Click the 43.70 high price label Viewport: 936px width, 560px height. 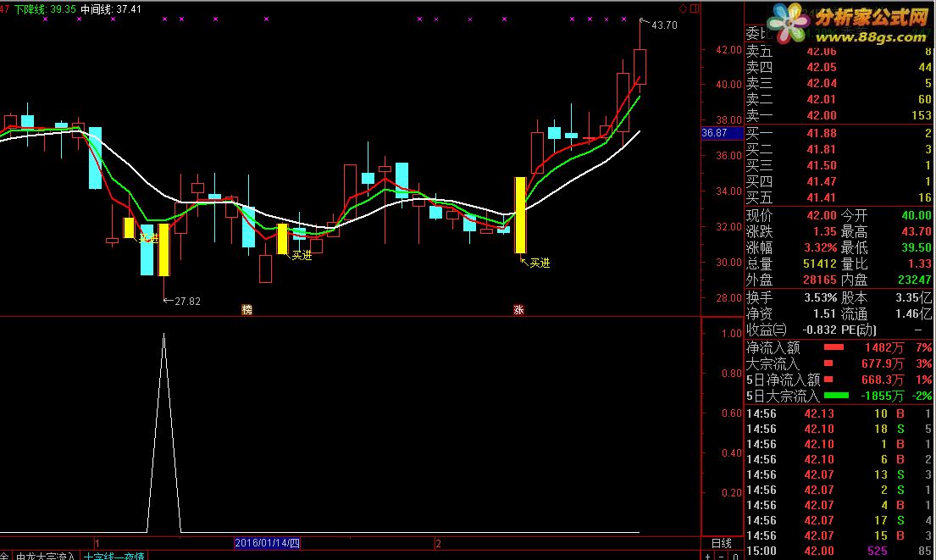pyautogui.click(x=664, y=25)
